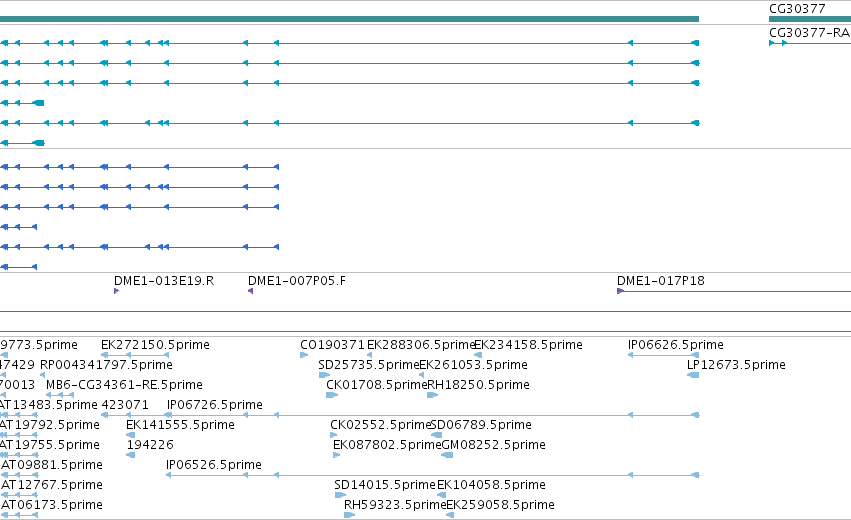The height and width of the screenshot is (520, 851).
Task: Select long EST line under IP06526.5prime
Action: point(433,475)
